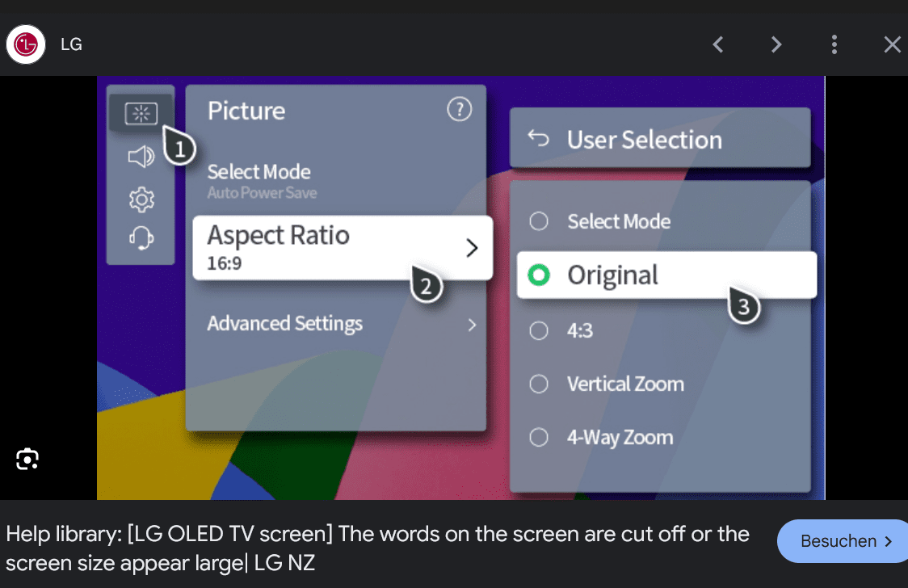
Task: Choose the 4:3 aspect ratio option
Action: click(539, 330)
